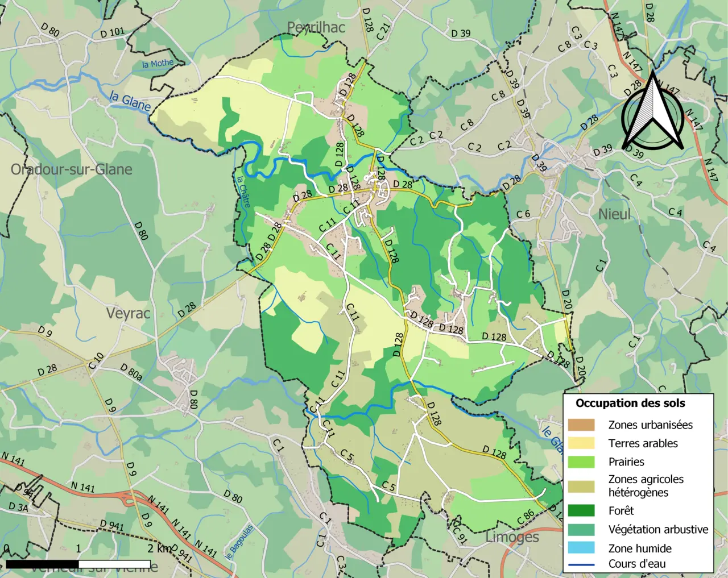
Task: Click the 'D 80a' road label
Action: point(131,372)
